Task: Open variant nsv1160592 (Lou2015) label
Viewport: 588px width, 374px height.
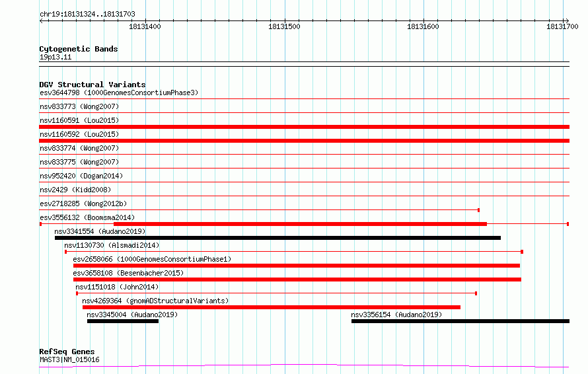Action: click(79, 134)
